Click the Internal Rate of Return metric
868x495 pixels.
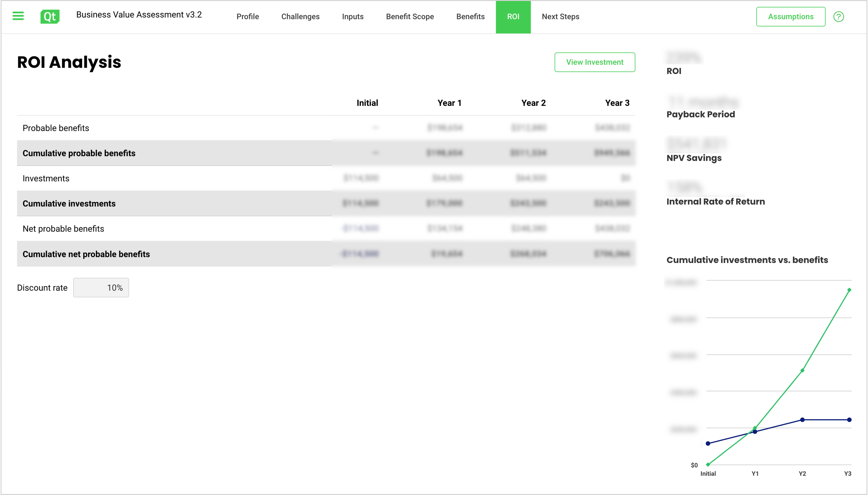(x=716, y=201)
